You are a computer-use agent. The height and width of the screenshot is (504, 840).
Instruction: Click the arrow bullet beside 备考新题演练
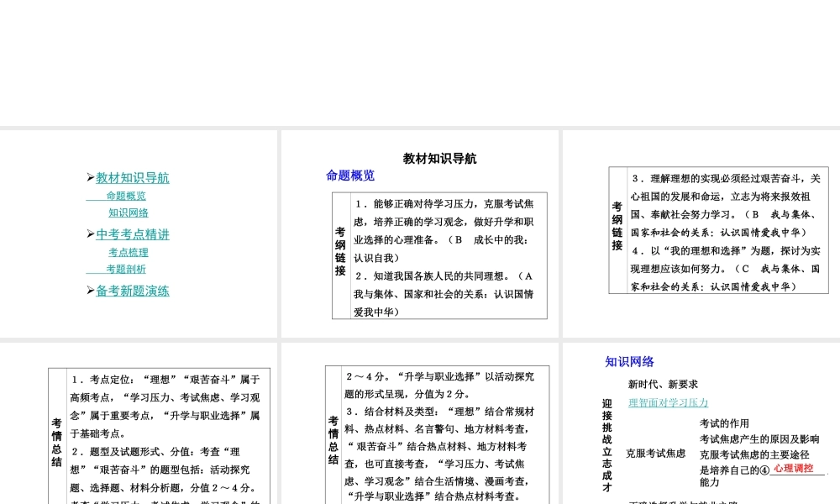pyautogui.click(x=91, y=291)
